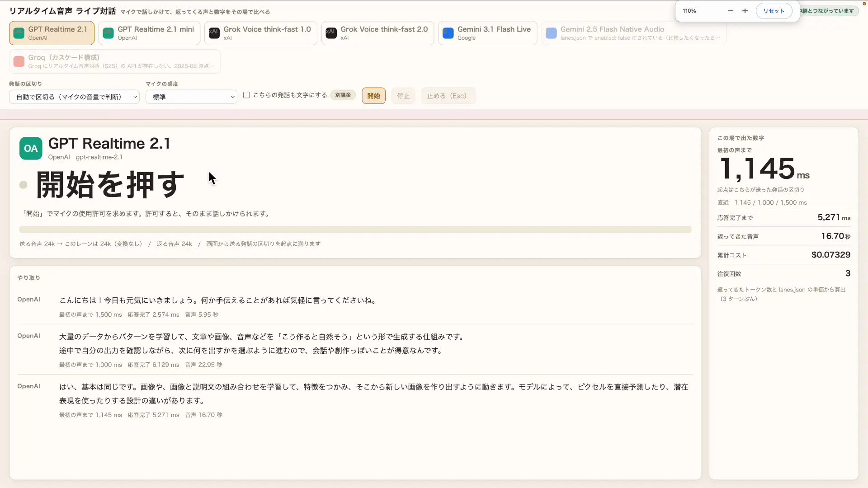Click the 開始 start button

point(374,96)
